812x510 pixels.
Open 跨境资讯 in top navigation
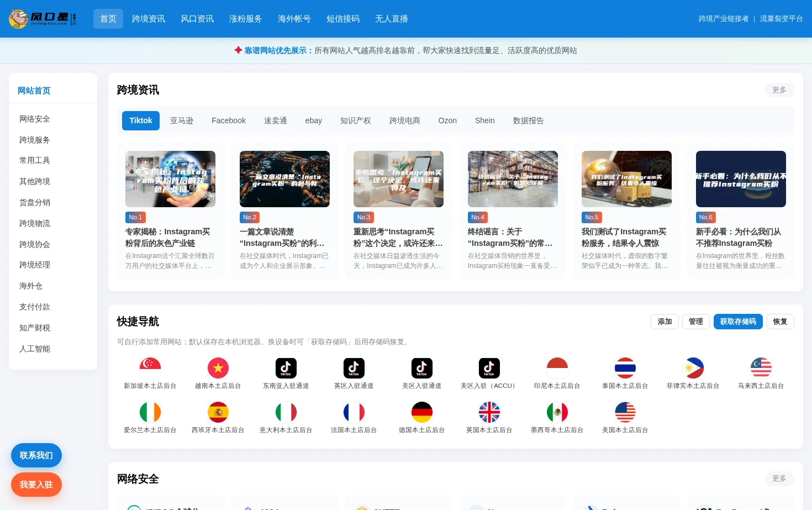[149, 19]
